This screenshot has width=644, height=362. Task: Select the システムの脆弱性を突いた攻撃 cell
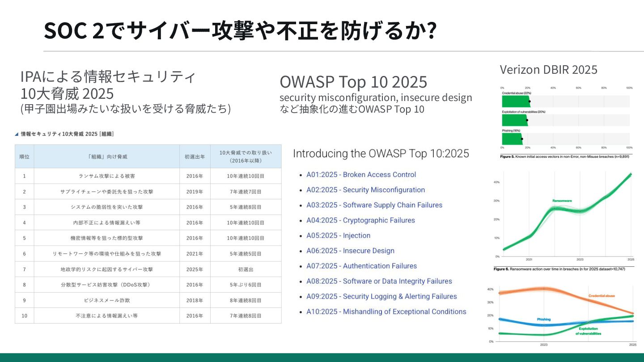[107, 207]
